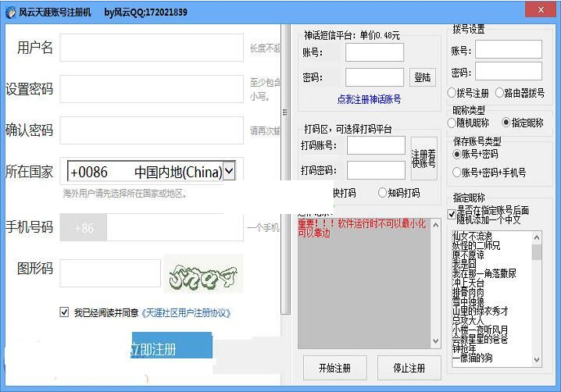Click the 手机号码 input box
The image size is (561, 392).
pos(175,227)
